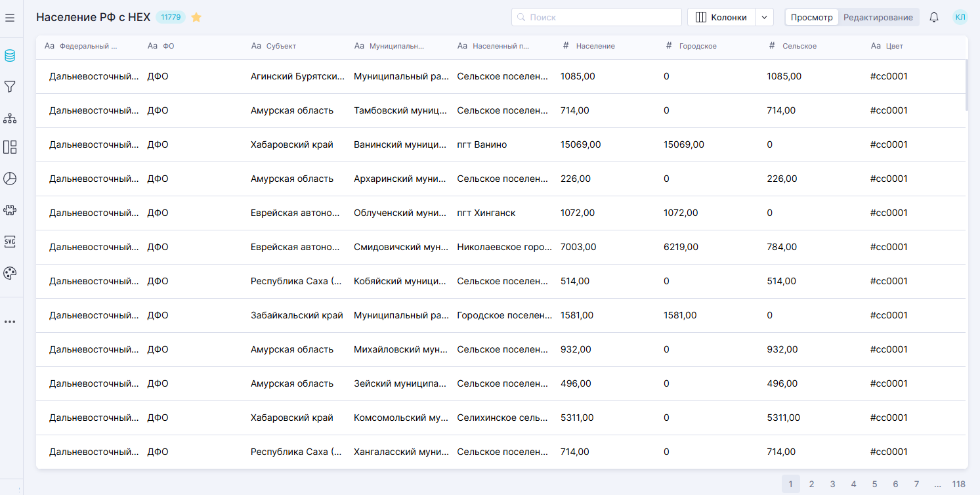The image size is (980, 495).
Task: Select the Просмотр view mode
Action: 811,18
